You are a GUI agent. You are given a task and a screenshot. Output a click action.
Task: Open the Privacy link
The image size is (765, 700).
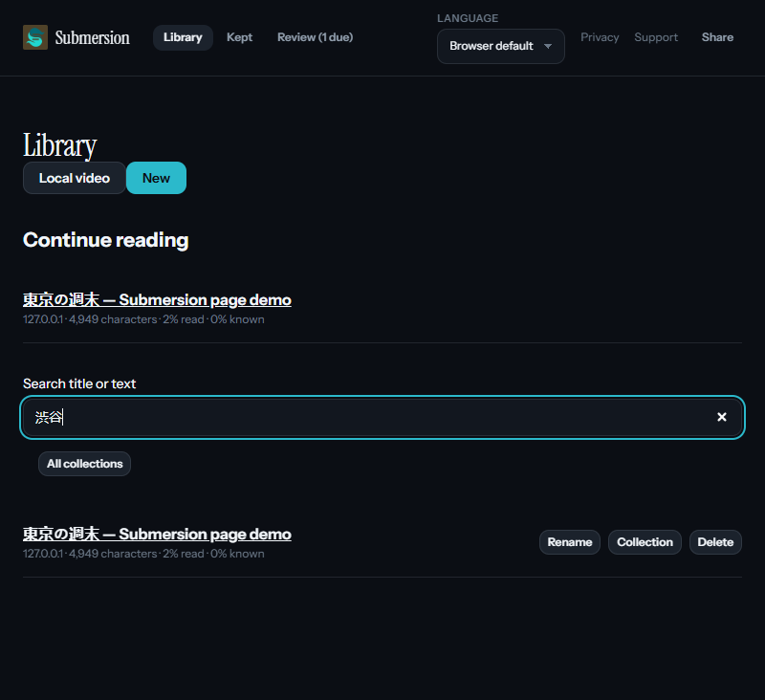point(600,37)
